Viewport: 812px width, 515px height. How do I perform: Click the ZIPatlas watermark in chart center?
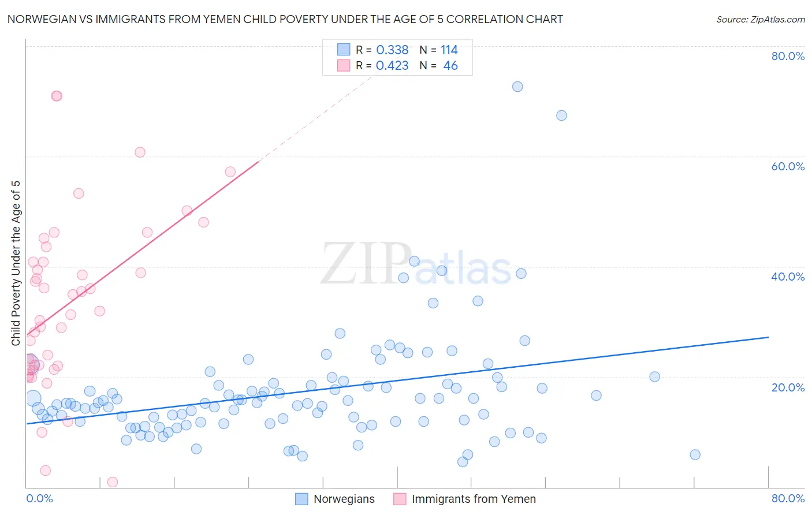click(x=416, y=264)
